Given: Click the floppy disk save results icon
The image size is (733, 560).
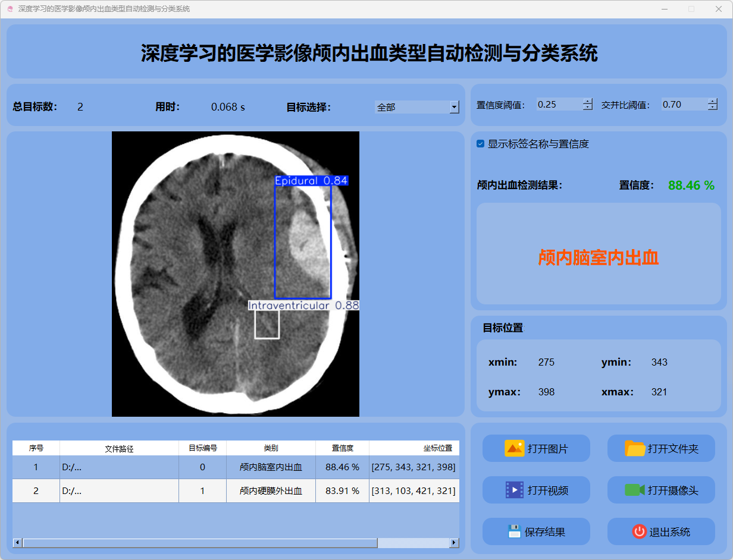Looking at the screenshot, I should point(514,531).
